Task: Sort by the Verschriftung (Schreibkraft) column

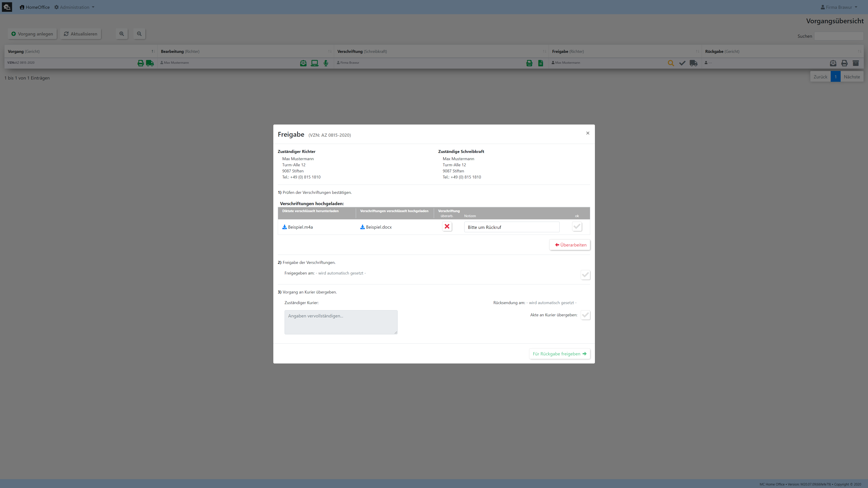Action: [x=441, y=52]
